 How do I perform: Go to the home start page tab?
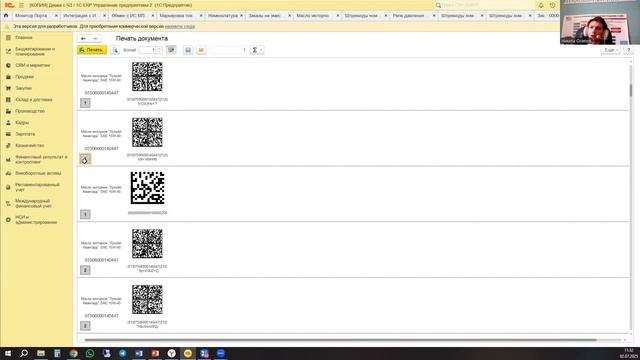click(x=6, y=16)
